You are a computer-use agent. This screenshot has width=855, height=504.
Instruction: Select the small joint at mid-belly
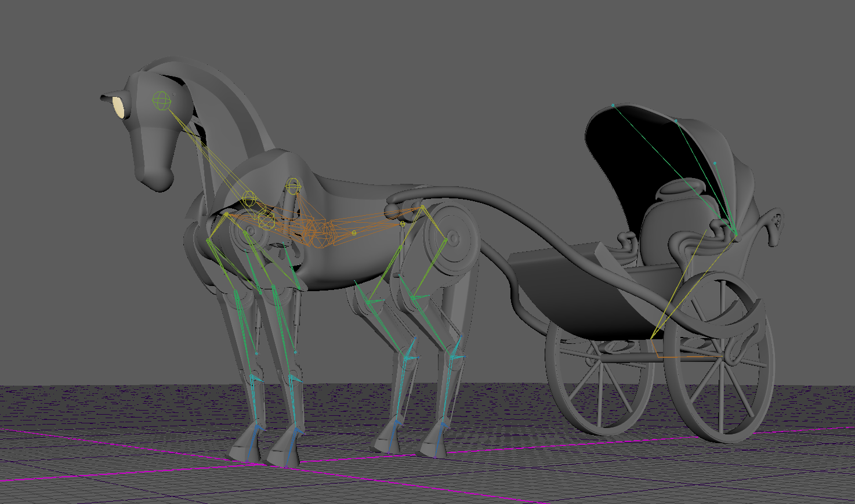point(354,233)
